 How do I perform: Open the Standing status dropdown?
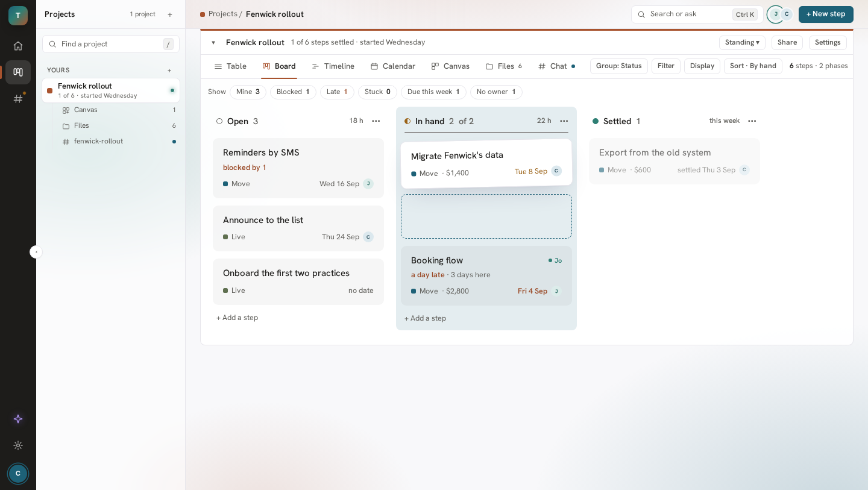pyautogui.click(x=742, y=43)
